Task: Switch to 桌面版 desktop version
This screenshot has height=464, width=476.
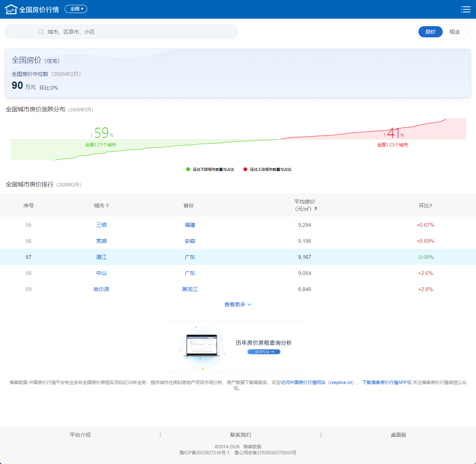Action: click(x=398, y=435)
